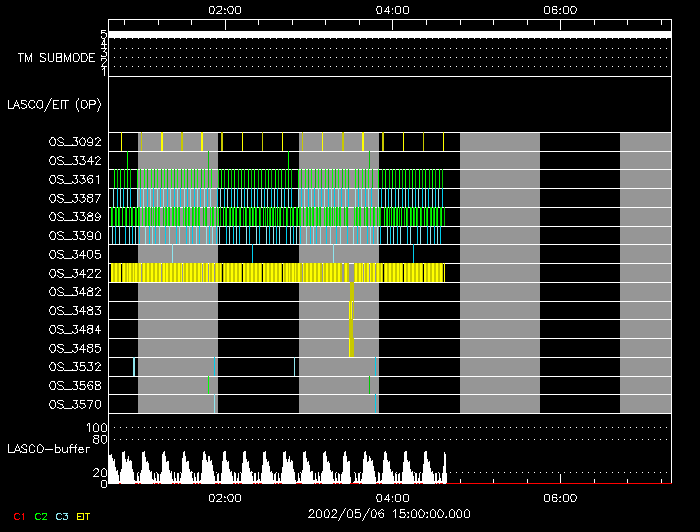Image resolution: width=700 pixels, height=532 pixels.
Task: Click the 02:00 label on top axis
Action: pyautogui.click(x=224, y=10)
